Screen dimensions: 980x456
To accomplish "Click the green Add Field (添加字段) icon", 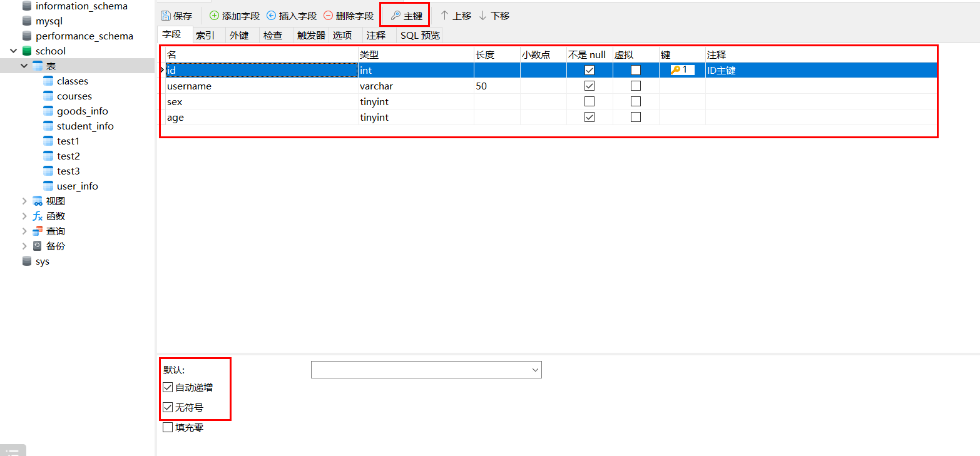I will [214, 16].
